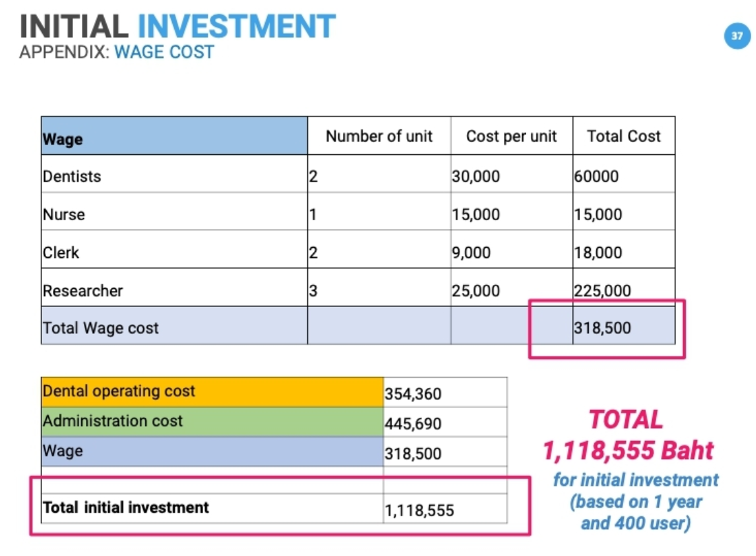Viewport: 756px width, 556px height.
Task: Click the "Total Cost" column header
Action: tap(623, 136)
